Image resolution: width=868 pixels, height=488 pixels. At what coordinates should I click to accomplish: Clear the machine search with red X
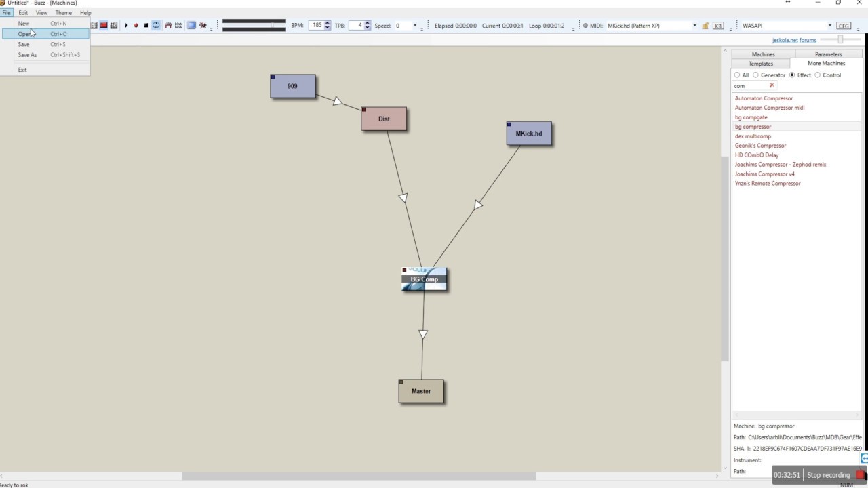(x=772, y=85)
